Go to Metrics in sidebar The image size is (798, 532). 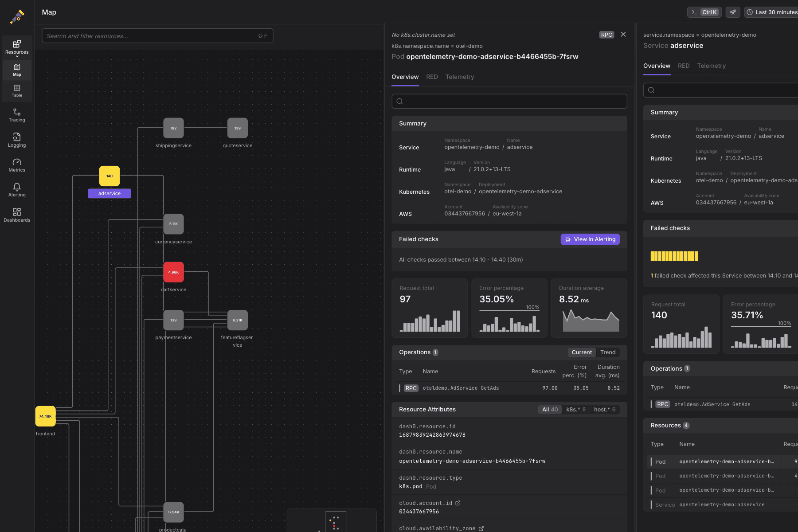point(17,165)
